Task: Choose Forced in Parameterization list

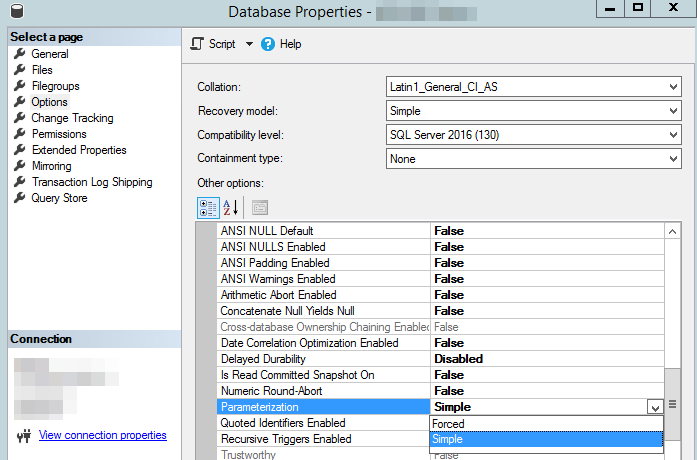Action: tap(449, 424)
